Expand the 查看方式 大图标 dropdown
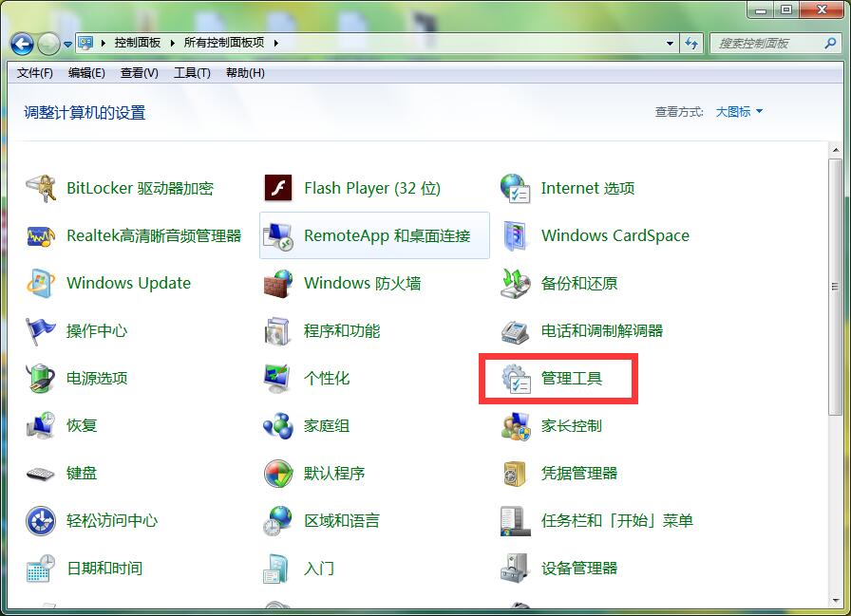 tap(740, 112)
